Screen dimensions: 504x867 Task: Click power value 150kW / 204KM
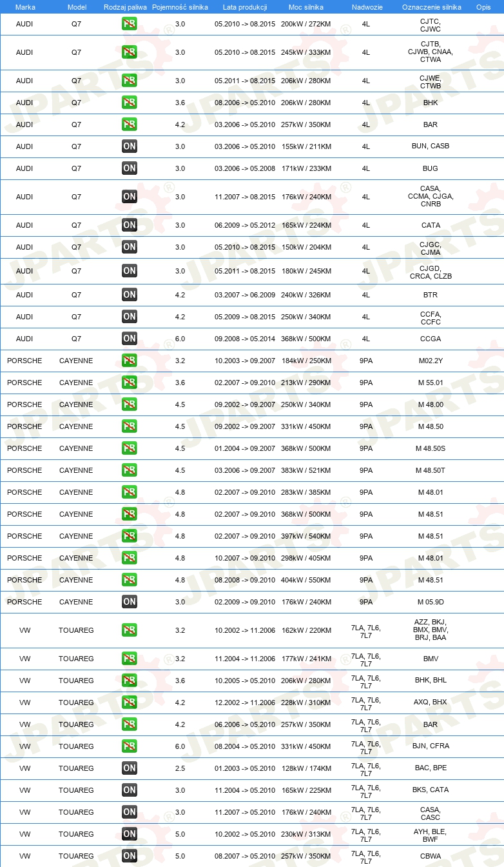pyautogui.click(x=306, y=247)
